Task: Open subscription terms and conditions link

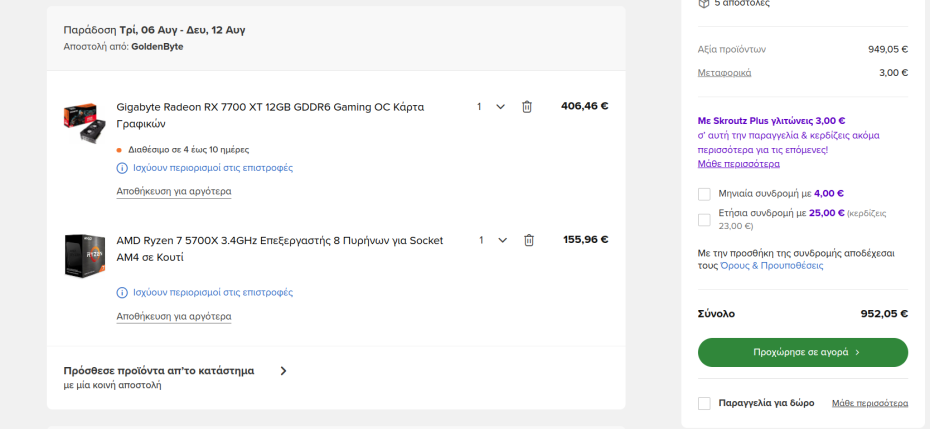Action: 771,266
